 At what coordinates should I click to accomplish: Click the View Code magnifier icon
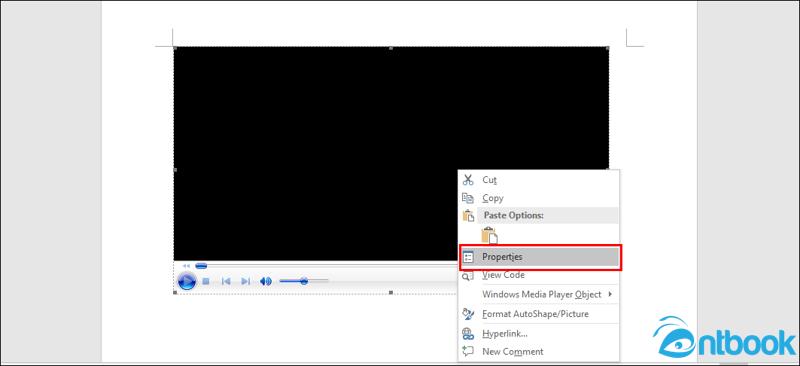(x=468, y=275)
